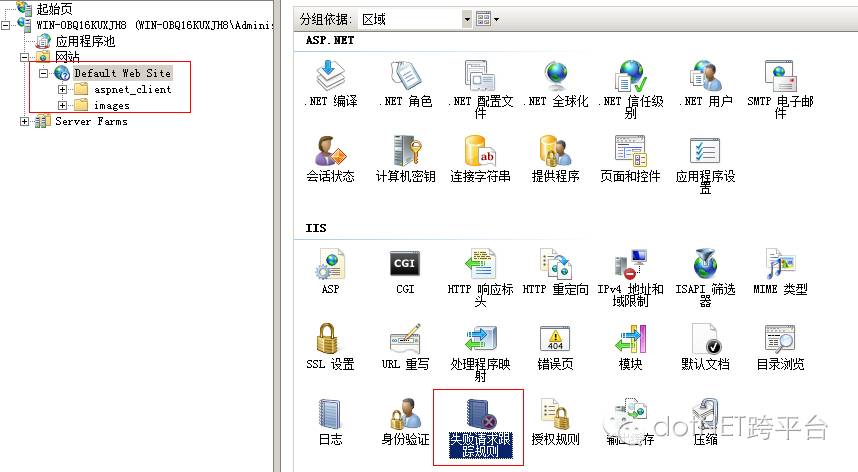Open the .NET 信任级别 feature
858x472 pixels.
point(630,89)
